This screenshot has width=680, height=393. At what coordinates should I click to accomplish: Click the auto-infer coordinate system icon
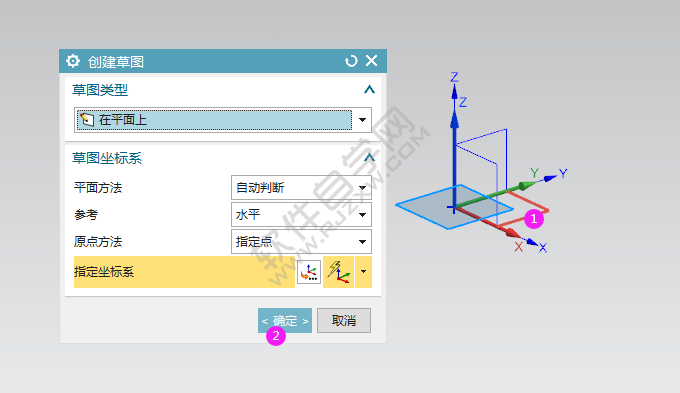tap(339, 272)
